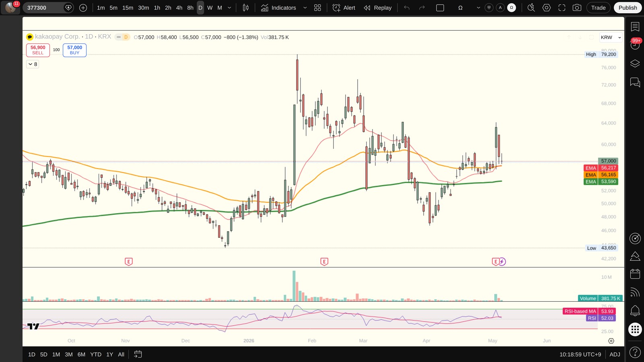Open the object tree layers icon
The image size is (644, 362).
[x=635, y=64]
